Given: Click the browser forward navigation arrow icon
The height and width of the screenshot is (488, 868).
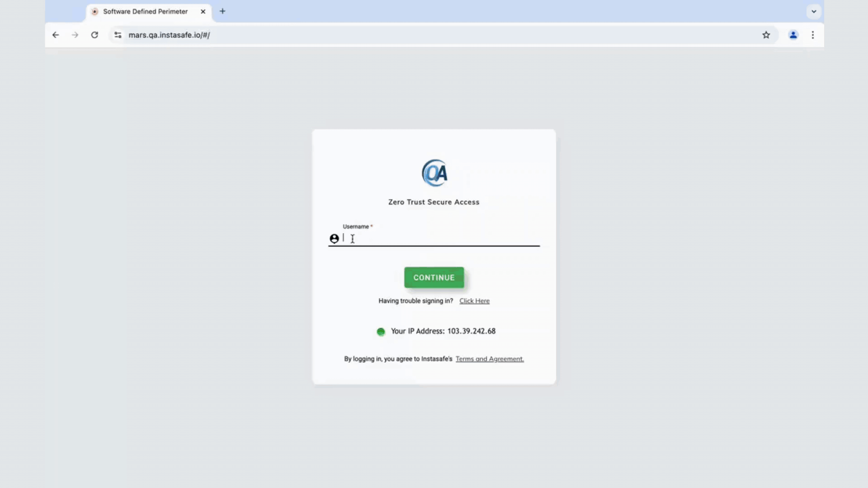Looking at the screenshot, I should [x=75, y=35].
